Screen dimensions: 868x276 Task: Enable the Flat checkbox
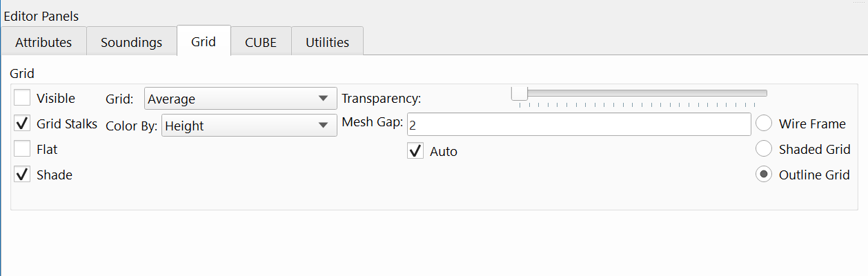23,149
